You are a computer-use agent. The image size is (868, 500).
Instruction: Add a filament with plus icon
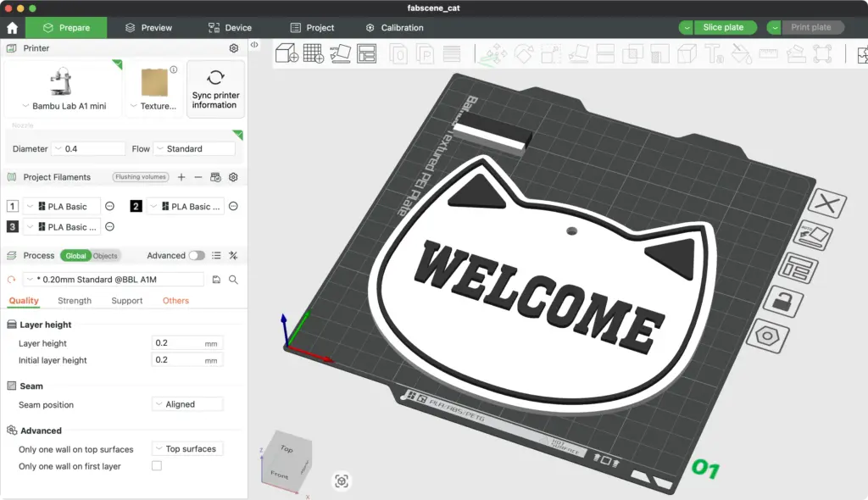point(181,177)
